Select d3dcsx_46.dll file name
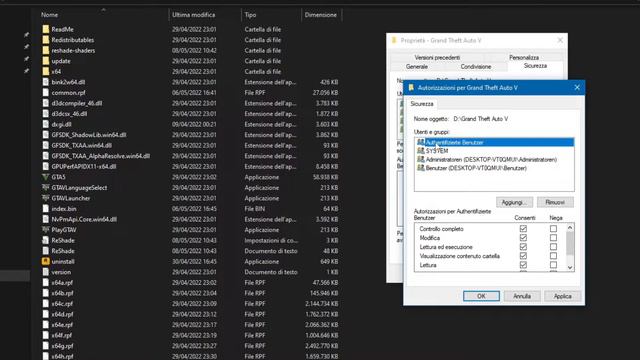Viewport: 640px width, 360px height. (69, 114)
